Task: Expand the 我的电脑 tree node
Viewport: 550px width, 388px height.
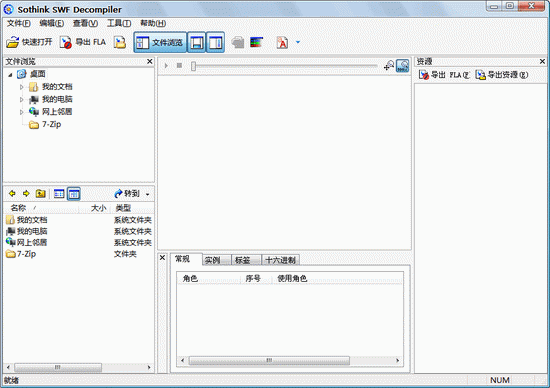Action: click(x=21, y=99)
